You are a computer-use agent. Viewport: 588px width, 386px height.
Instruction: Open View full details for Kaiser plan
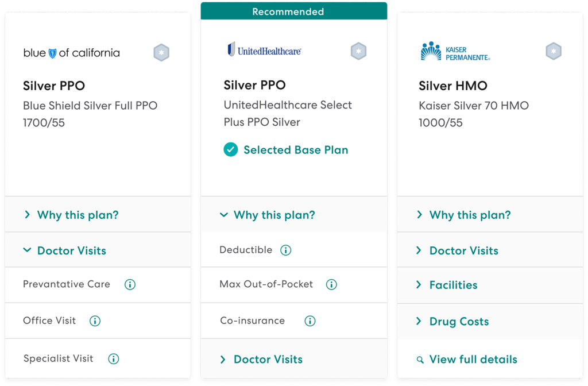tap(472, 359)
